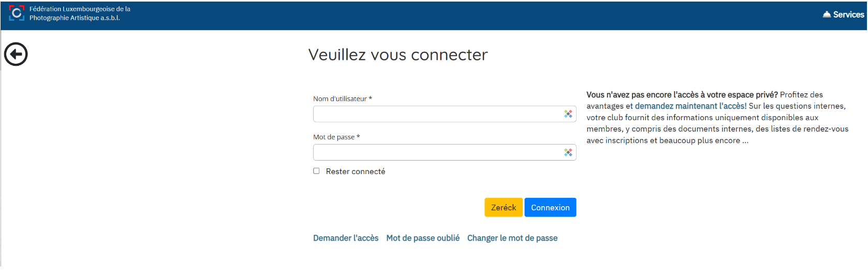The height and width of the screenshot is (272, 868).
Task: Open the Services menu
Action: pos(848,15)
